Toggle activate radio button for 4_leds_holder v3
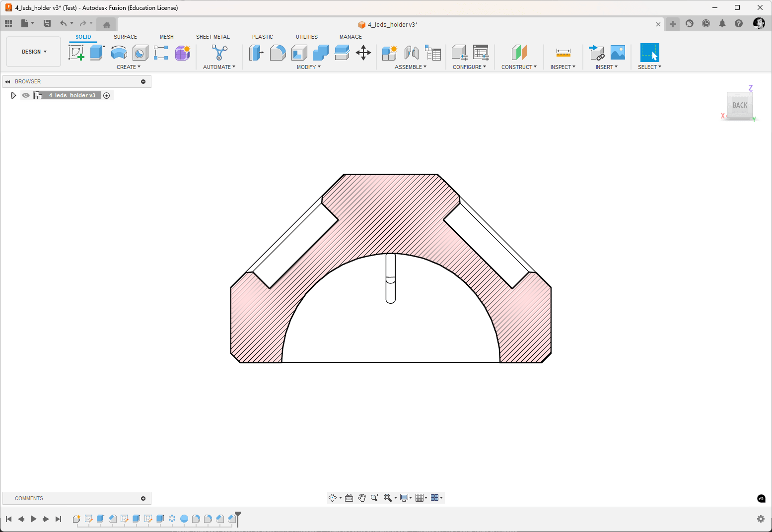Screen dimensions: 772x532 click(x=106, y=95)
